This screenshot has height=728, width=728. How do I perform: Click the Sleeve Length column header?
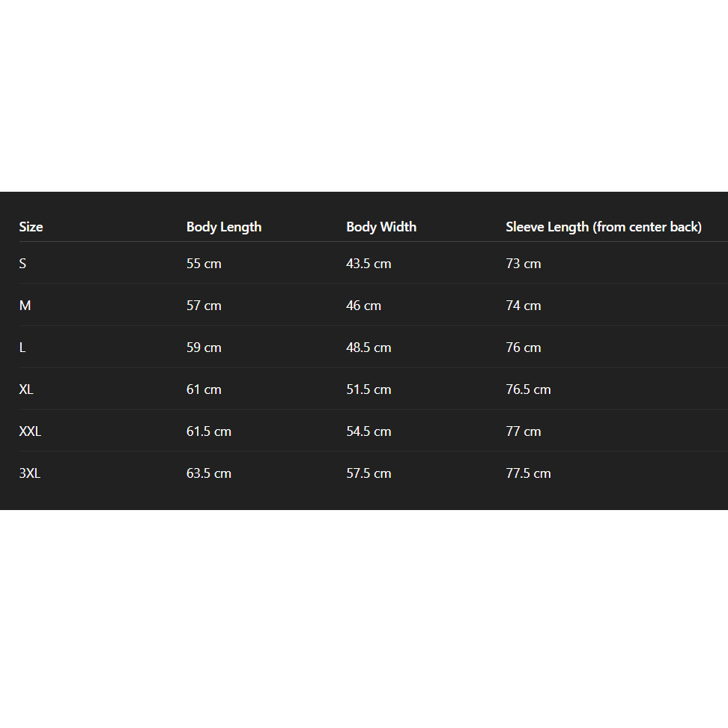click(x=604, y=227)
